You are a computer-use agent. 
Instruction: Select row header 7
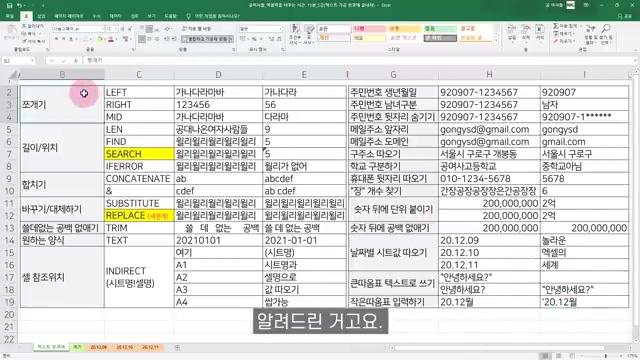(x=9, y=154)
